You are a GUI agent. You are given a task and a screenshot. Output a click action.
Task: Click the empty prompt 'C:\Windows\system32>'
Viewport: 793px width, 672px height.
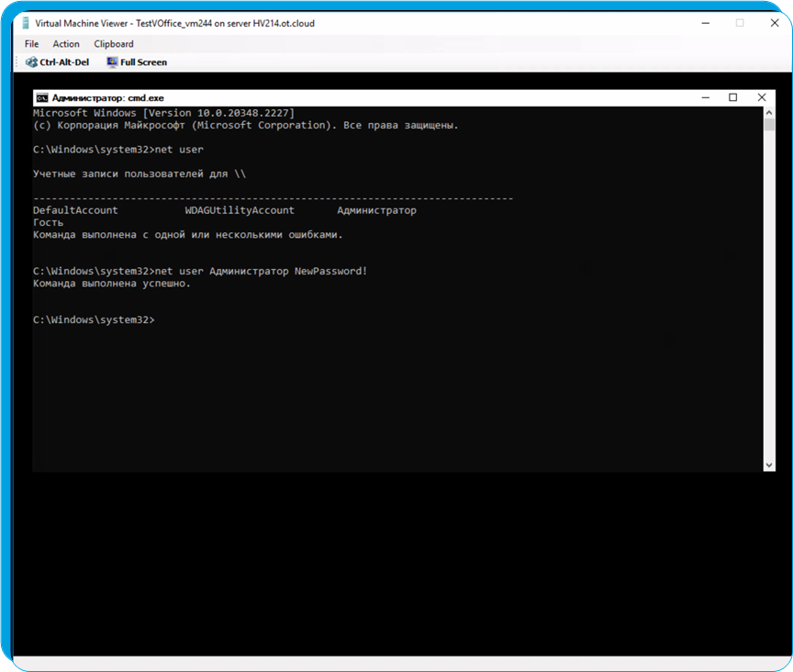click(94, 319)
